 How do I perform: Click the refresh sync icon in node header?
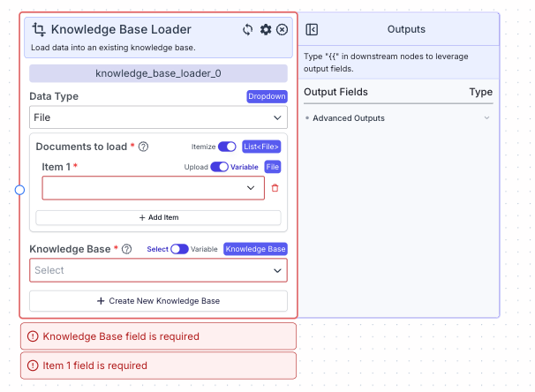248,30
